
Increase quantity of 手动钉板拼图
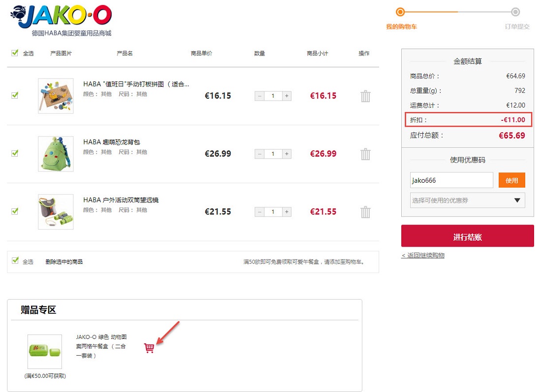[287, 96]
